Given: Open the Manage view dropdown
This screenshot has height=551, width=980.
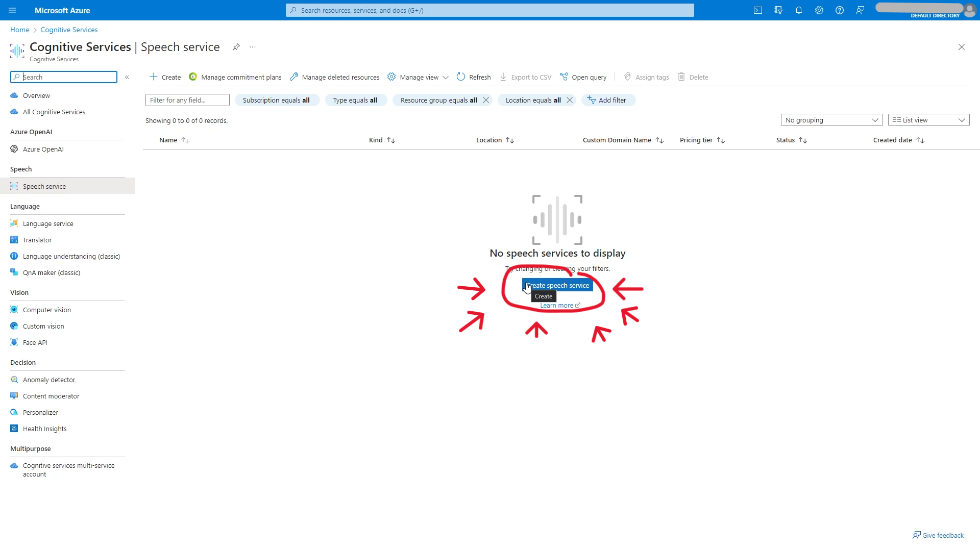Looking at the screenshot, I should [418, 77].
